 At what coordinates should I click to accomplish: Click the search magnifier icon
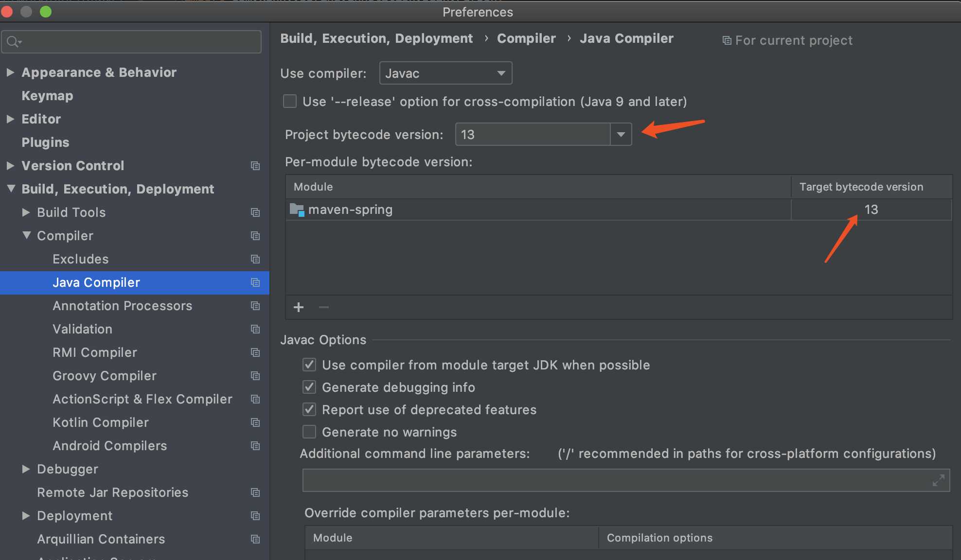pyautogui.click(x=13, y=42)
